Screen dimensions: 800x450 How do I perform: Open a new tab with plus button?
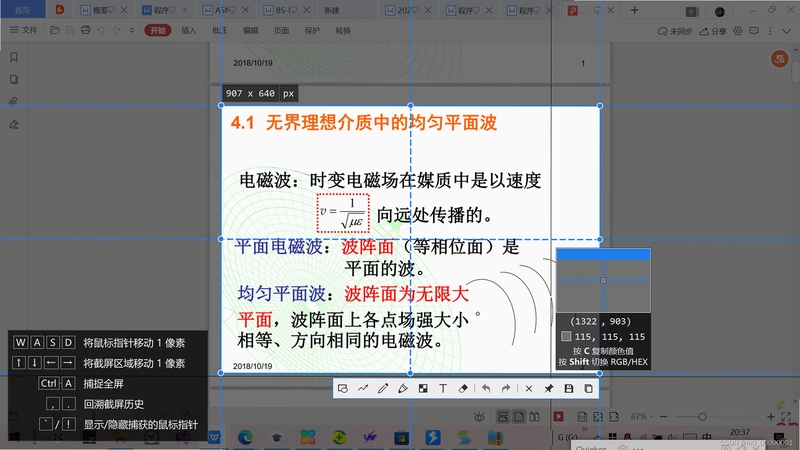634,10
